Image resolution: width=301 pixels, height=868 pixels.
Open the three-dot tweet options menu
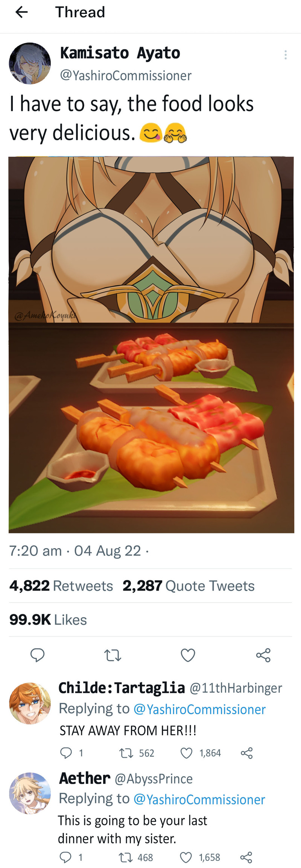coord(286,55)
